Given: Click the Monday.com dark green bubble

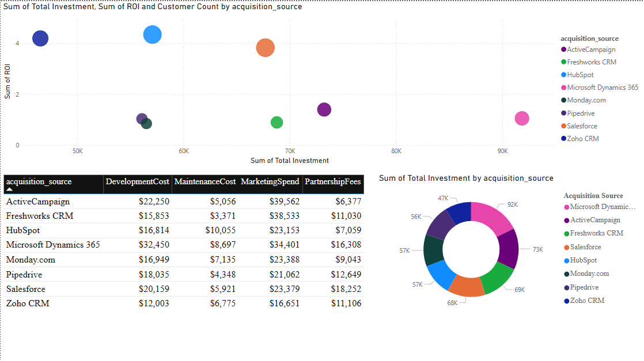Looking at the screenshot, I should tap(147, 124).
